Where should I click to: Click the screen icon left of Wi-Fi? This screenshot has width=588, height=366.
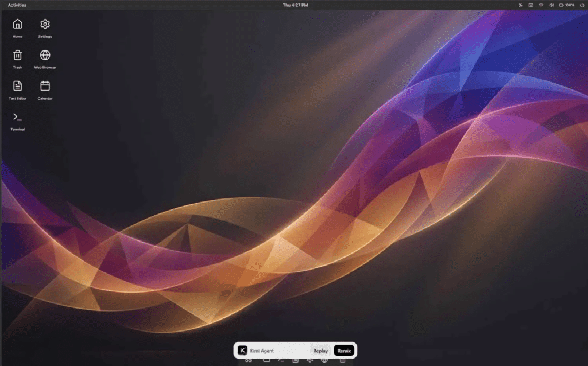(531, 5)
